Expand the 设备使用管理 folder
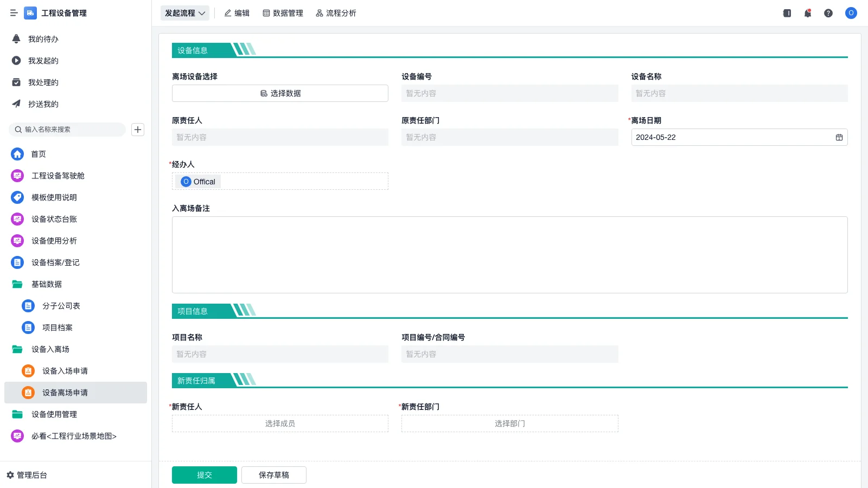The width and height of the screenshot is (868, 488). (x=75, y=414)
